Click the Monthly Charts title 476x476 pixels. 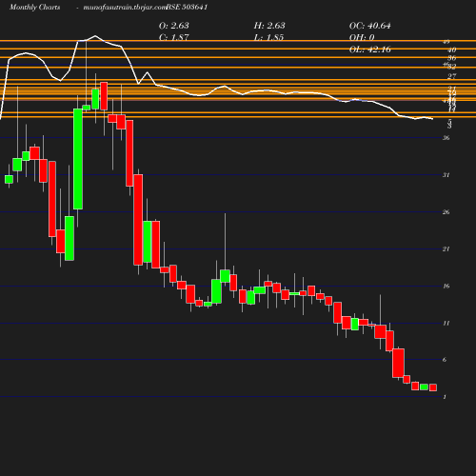(x=34, y=7)
